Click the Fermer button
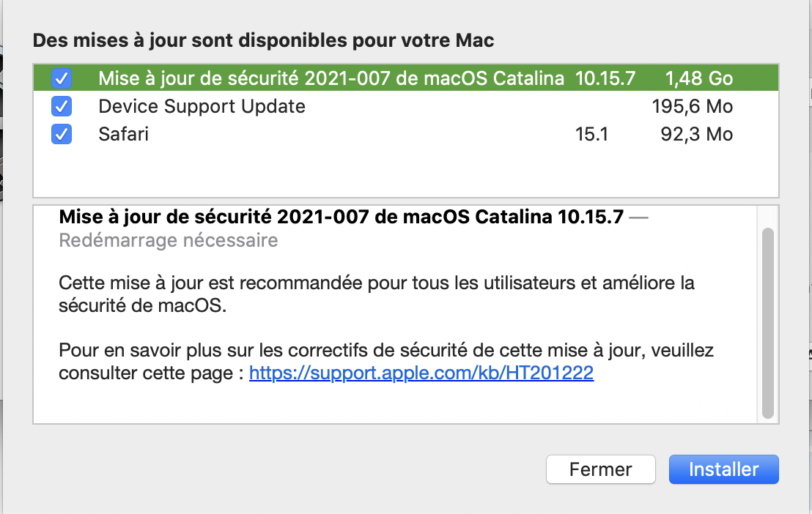The image size is (812, 514). [600, 469]
